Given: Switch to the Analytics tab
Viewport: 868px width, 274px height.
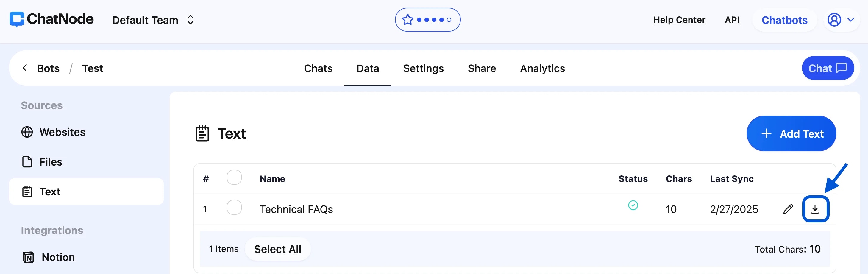Looking at the screenshot, I should pyautogui.click(x=542, y=68).
